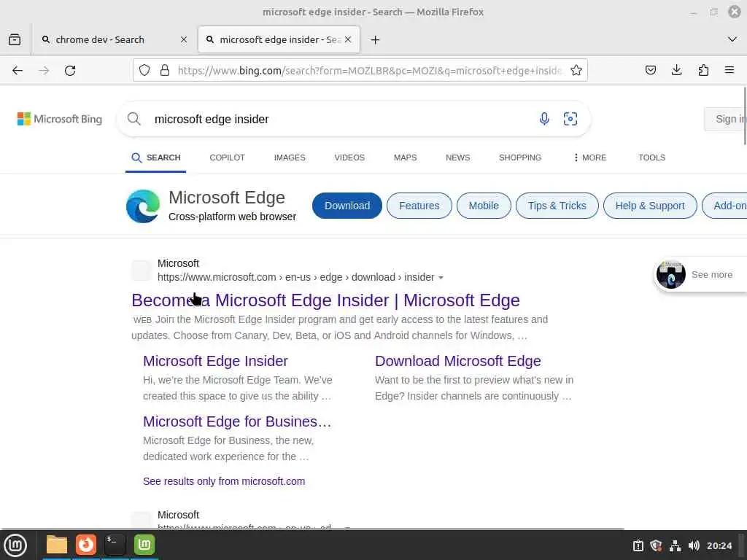This screenshot has height=560, width=747.
Task: Close the chrome dev search tab
Action: [184, 39]
